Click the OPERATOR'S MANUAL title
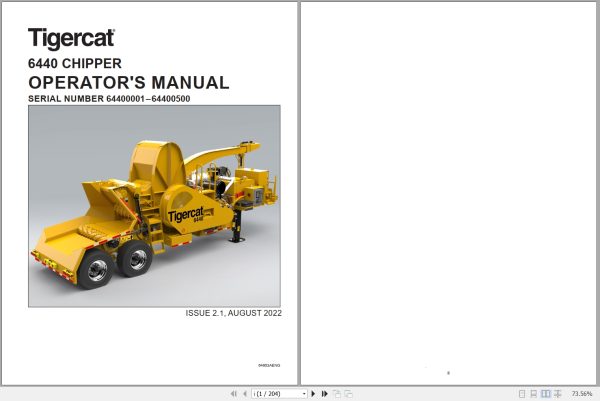 129,83
